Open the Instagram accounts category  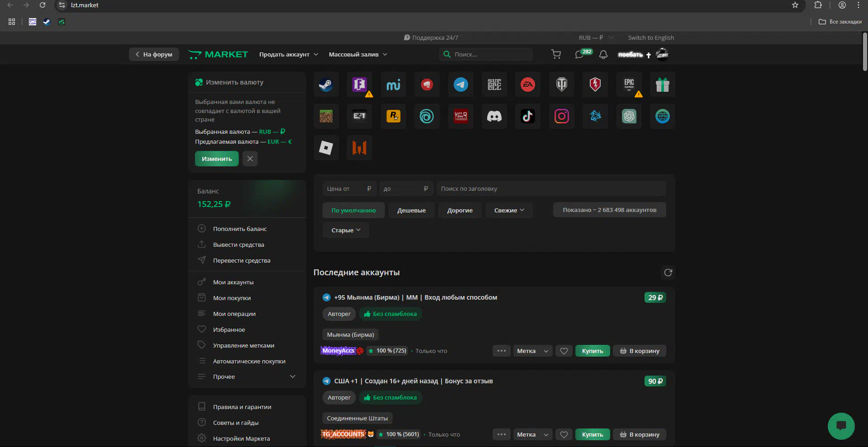(x=562, y=116)
